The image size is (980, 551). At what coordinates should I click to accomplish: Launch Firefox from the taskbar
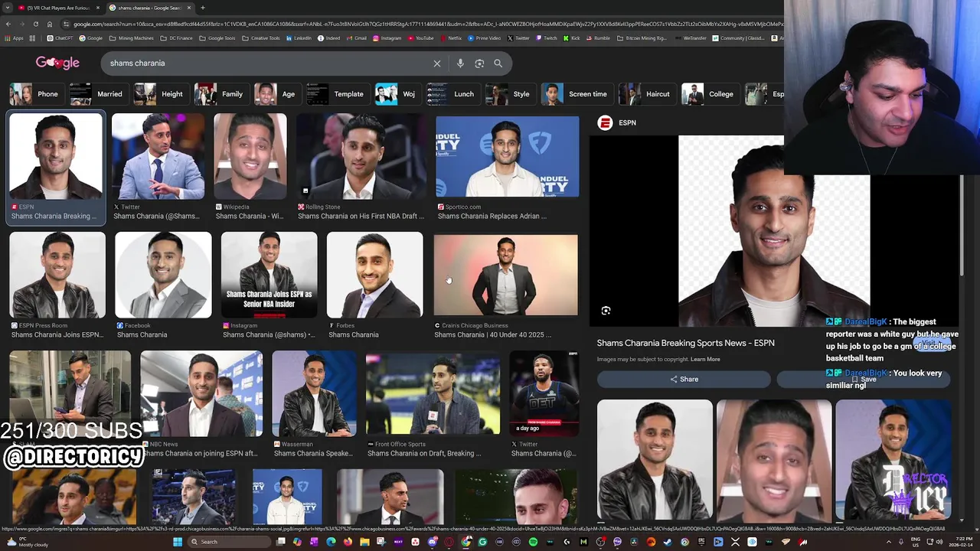[x=348, y=542]
